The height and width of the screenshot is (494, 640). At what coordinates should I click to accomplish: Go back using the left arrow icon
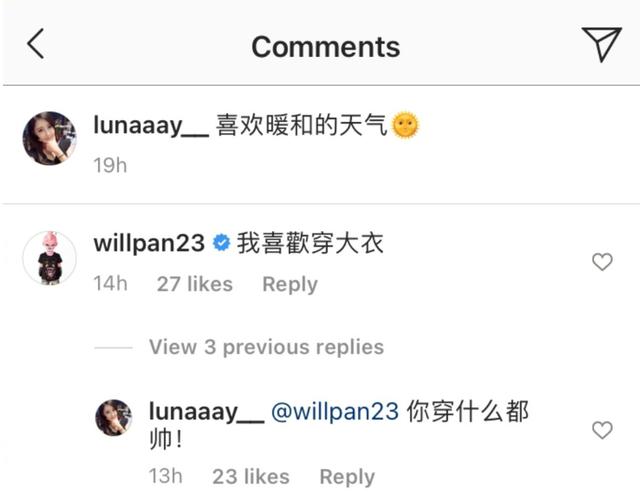[36, 44]
